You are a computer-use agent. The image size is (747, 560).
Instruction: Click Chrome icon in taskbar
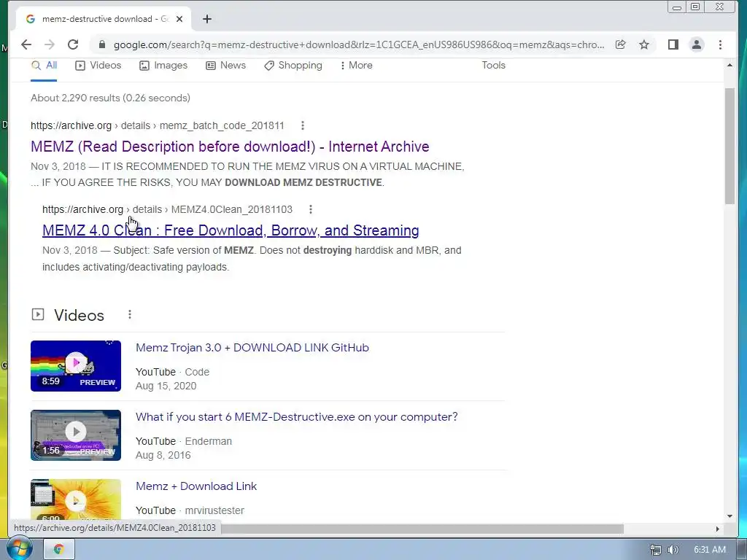click(x=59, y=550)
